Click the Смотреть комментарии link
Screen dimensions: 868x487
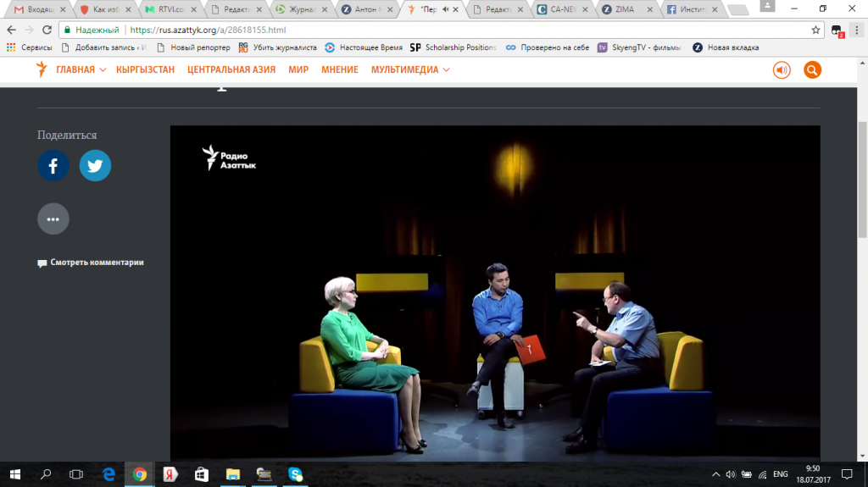click(x=96, y=263)
